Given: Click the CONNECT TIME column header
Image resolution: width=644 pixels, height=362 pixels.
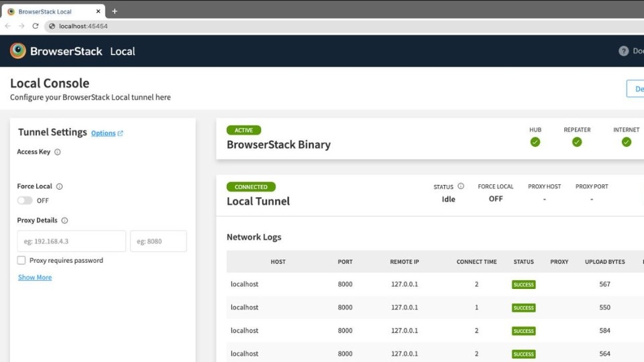Looking at the screenshot, I should tap(476, 261).
